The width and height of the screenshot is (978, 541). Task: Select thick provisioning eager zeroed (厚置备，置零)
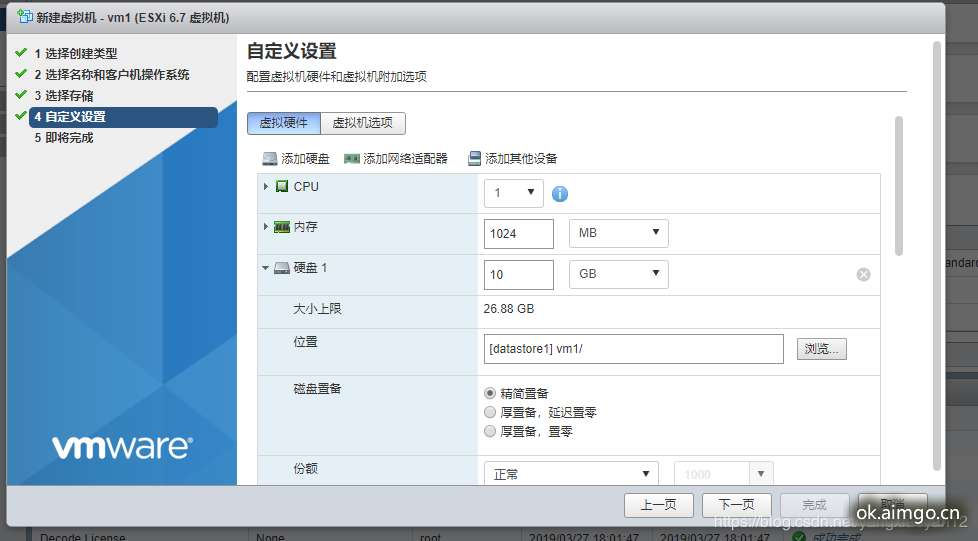[490, 431]
